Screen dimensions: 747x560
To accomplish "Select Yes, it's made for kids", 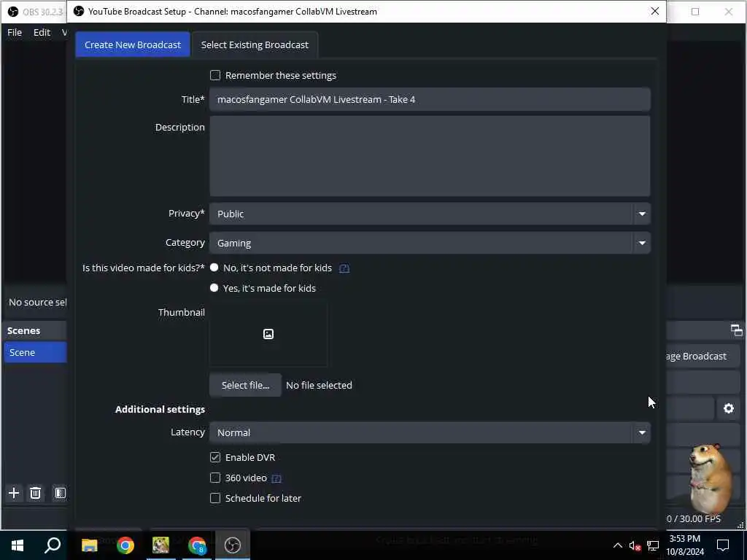I will click(214, 287).
